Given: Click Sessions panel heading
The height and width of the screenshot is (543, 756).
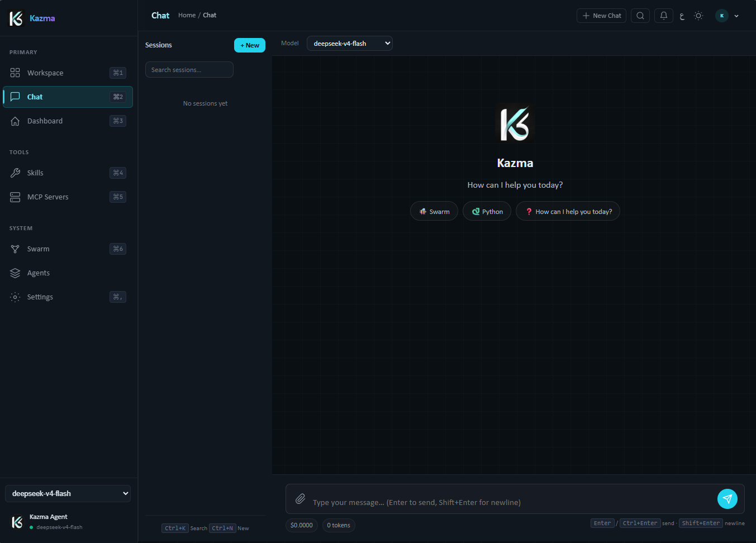Looking at the screenshot, I should (x=159, y=45).
